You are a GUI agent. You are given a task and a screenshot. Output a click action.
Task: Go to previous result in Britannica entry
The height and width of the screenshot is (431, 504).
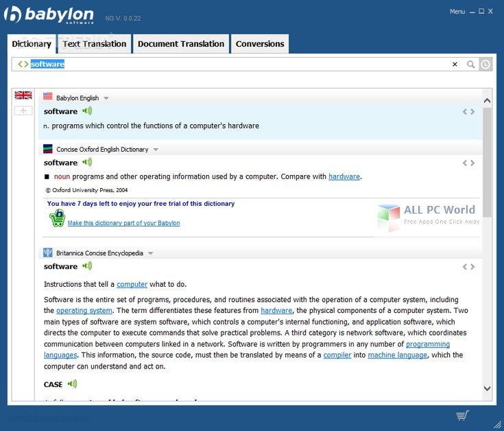point(465,267)
